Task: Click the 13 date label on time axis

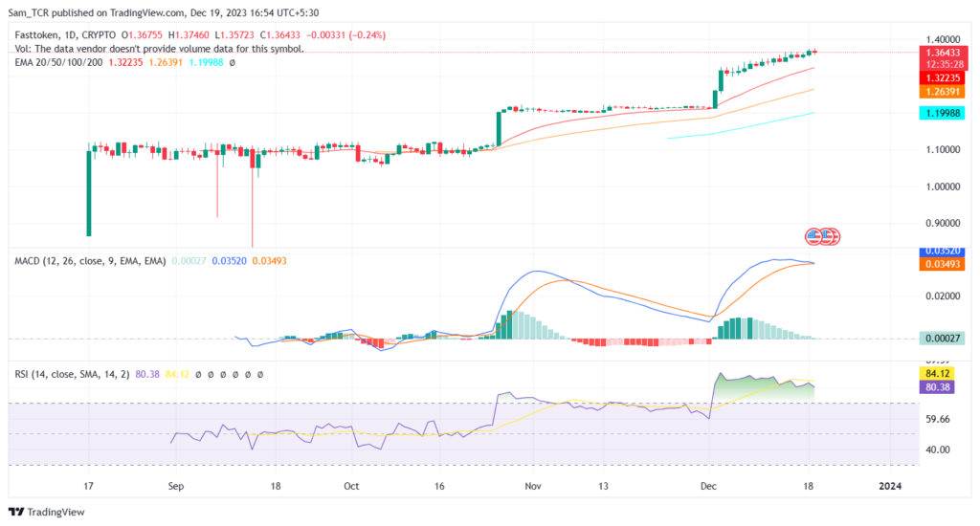Action: [x=603, y=486]
